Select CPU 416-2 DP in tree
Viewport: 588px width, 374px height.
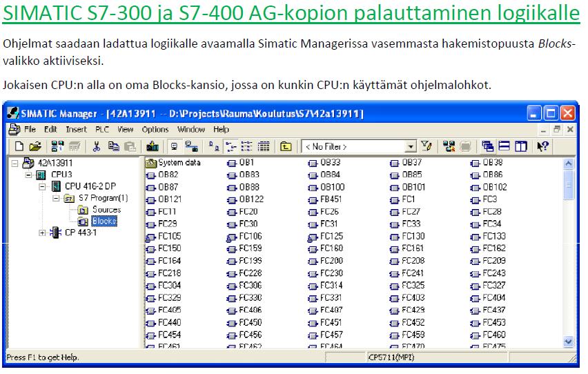(x=90, y=186)
